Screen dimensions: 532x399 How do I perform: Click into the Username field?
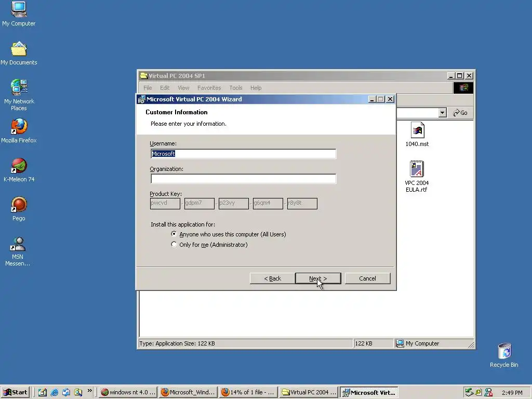pyautogui.click(x=243, y=154)
